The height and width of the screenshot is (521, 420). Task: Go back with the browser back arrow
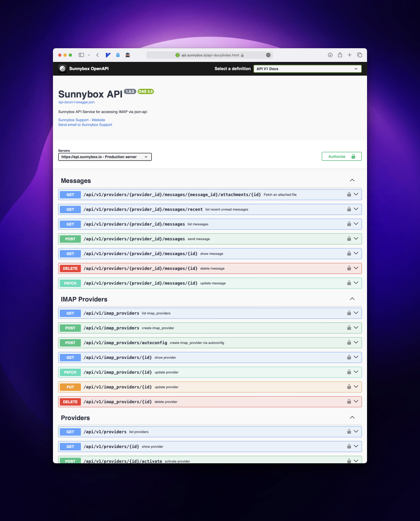point(97,55)
